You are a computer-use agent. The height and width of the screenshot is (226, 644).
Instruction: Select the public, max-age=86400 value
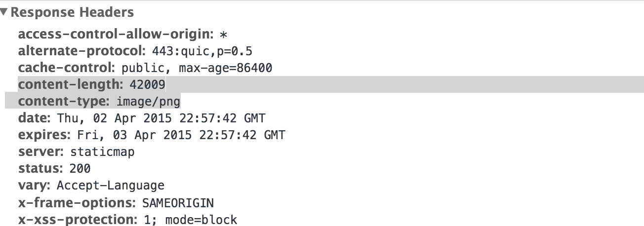tap(197, 68)
